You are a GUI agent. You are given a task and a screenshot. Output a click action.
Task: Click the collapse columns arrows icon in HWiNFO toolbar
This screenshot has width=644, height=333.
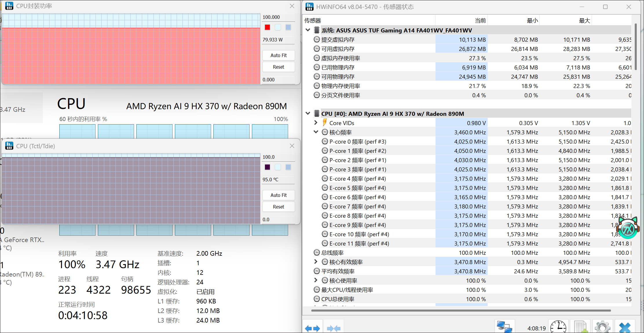tap(334, 328)
